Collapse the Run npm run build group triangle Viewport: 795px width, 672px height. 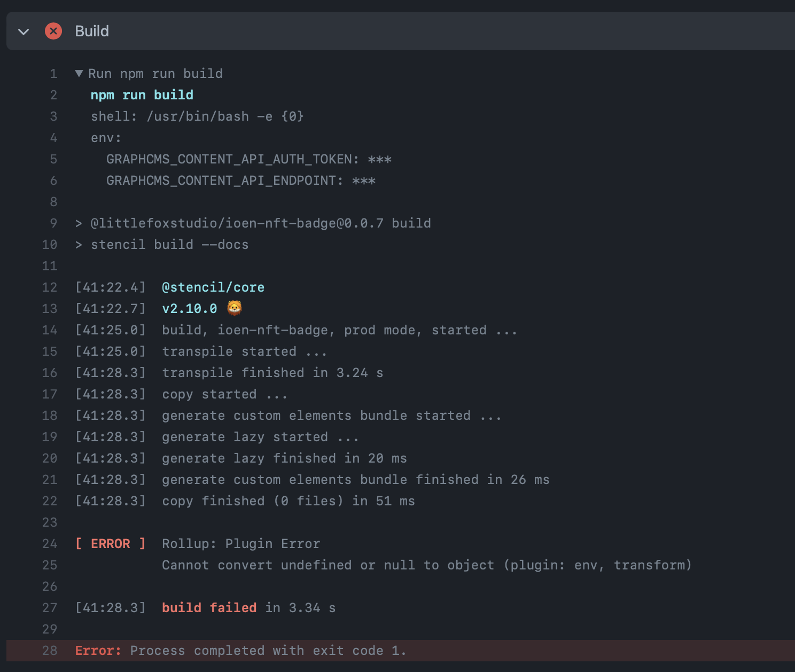79,73
